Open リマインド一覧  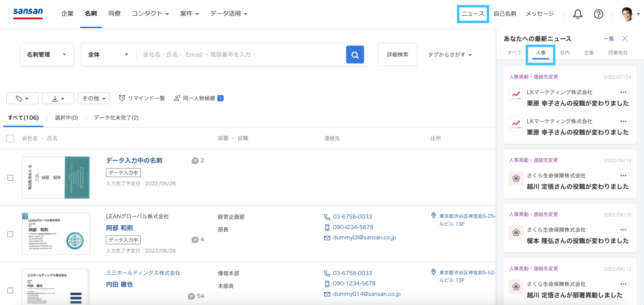pos(142,98)
